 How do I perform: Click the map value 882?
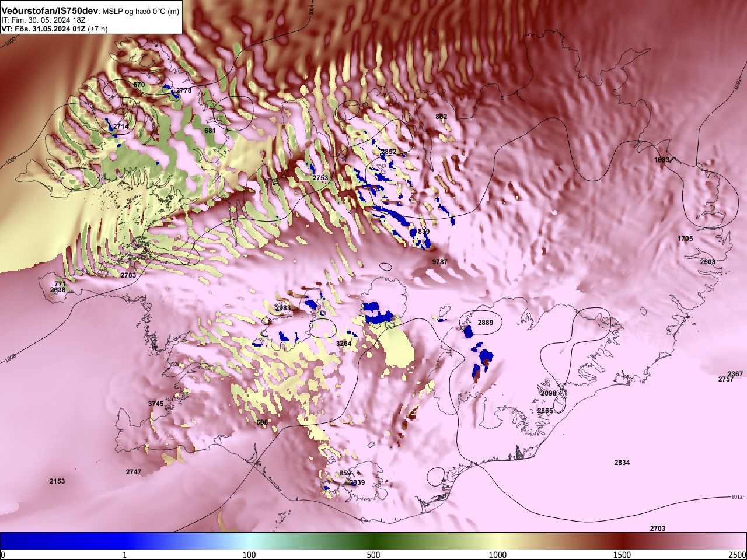point(441,117)
